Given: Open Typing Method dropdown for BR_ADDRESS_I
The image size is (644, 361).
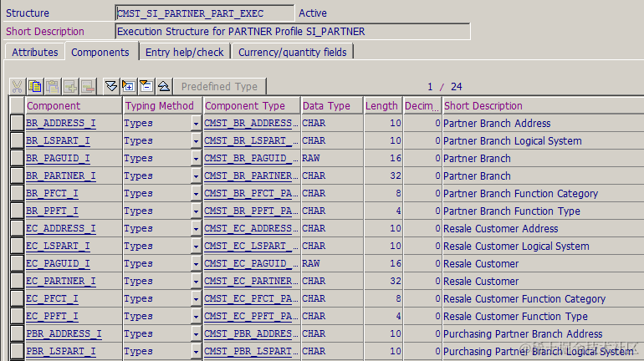Looking at the screenshot, I should tap(196, 124).
